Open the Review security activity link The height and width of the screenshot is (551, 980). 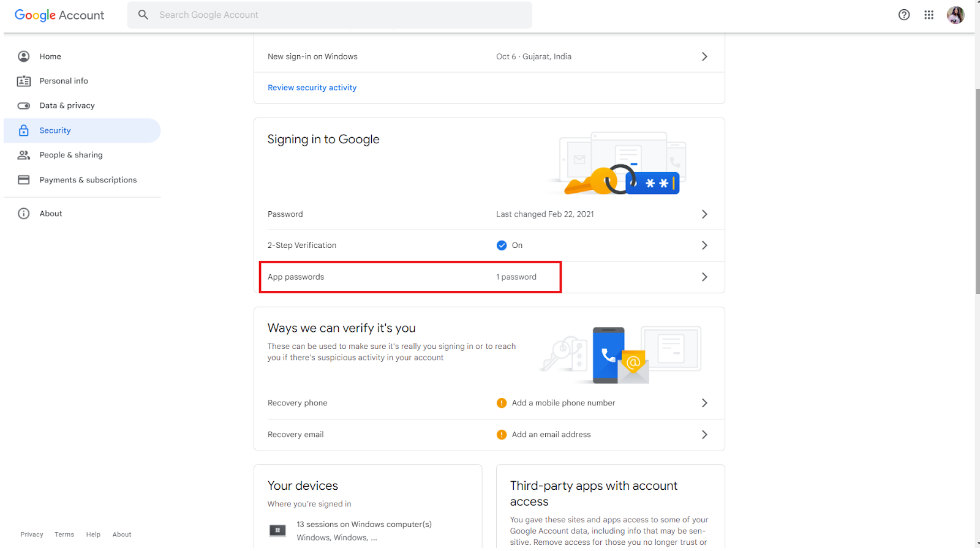[312, 88]
